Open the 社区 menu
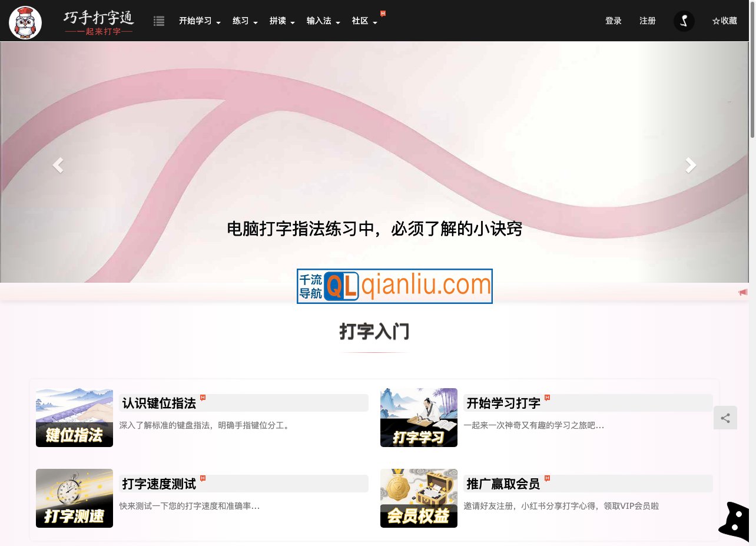Viewport: 756px width, 546px height. 361,20
